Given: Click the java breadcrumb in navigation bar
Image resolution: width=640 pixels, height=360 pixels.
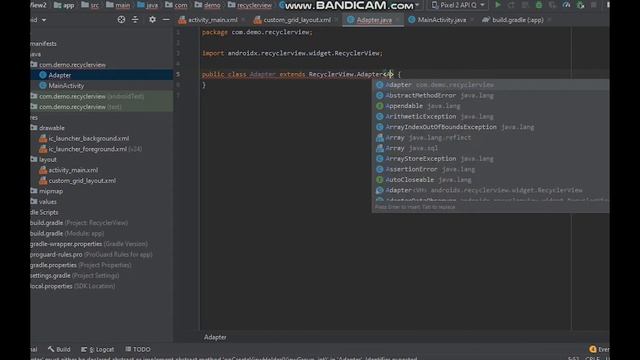Looking at the screenshot, I should pyautogui.click(x=147, y=5).
